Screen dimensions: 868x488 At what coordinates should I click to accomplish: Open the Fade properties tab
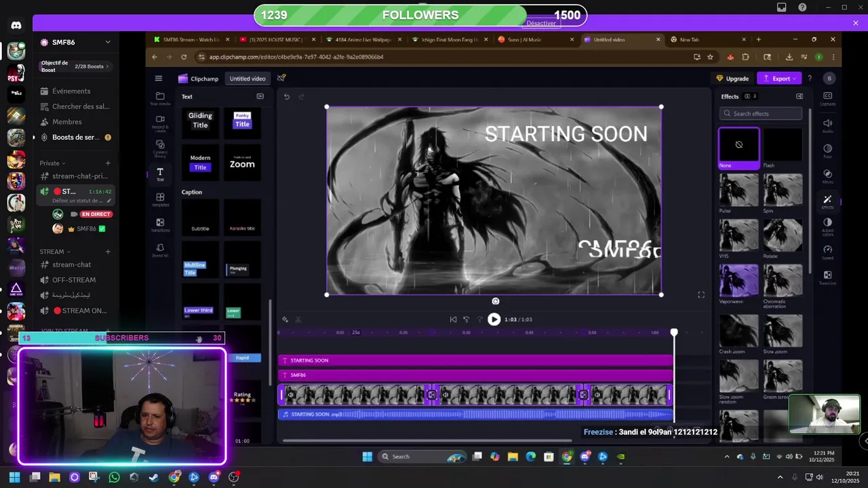point(827,150)
